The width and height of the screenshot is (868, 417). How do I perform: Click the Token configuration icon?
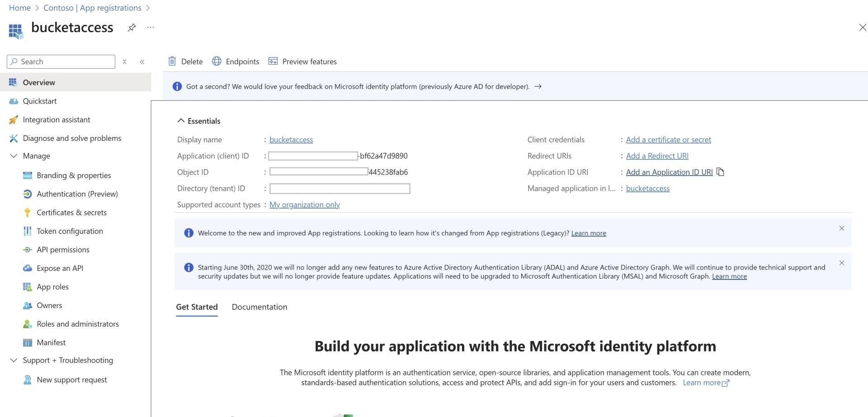pos(28,231)
